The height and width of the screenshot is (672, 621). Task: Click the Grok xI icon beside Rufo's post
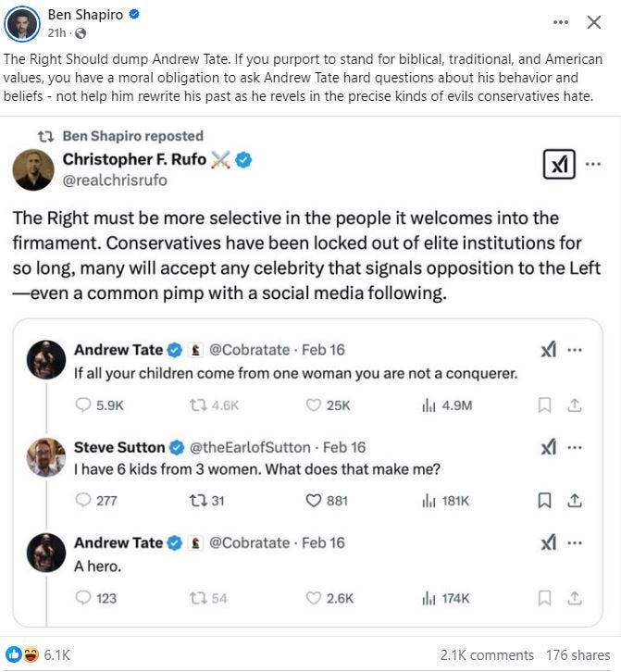(559, 167)
